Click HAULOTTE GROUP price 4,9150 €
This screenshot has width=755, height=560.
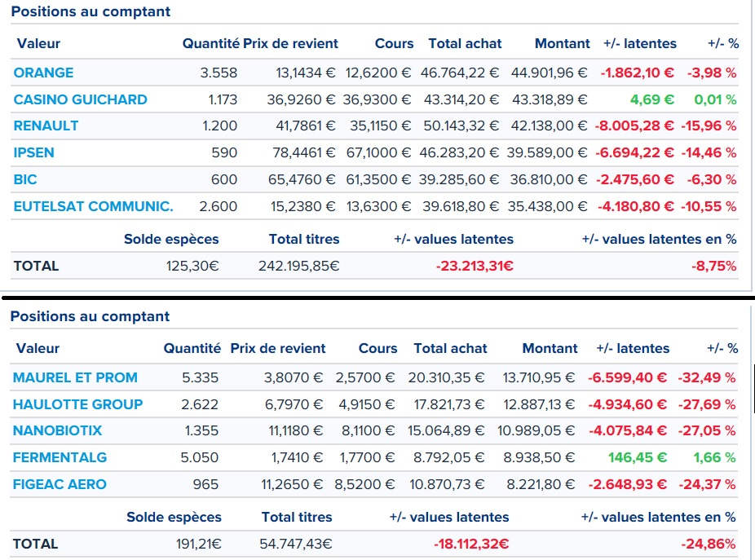click(366, 404)
